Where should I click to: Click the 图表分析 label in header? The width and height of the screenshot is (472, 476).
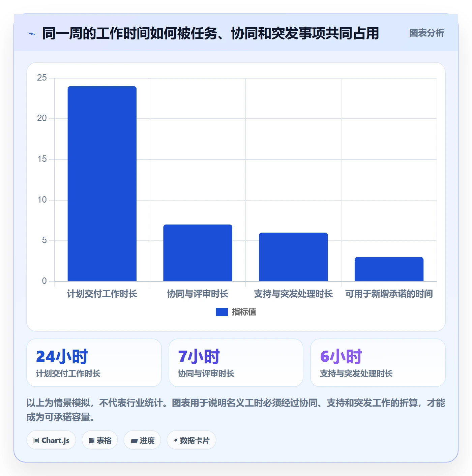(x=426, y=33)
